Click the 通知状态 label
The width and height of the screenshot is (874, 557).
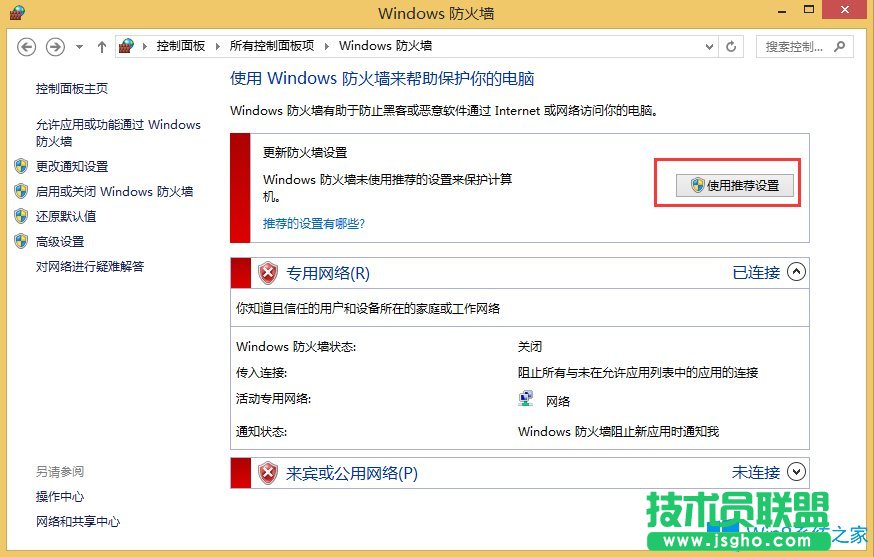tap(261, 432)
